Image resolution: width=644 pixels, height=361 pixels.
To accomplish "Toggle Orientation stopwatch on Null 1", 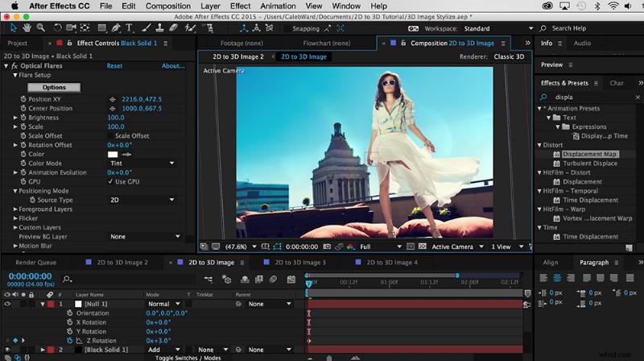I will click(x=69, y=313).
